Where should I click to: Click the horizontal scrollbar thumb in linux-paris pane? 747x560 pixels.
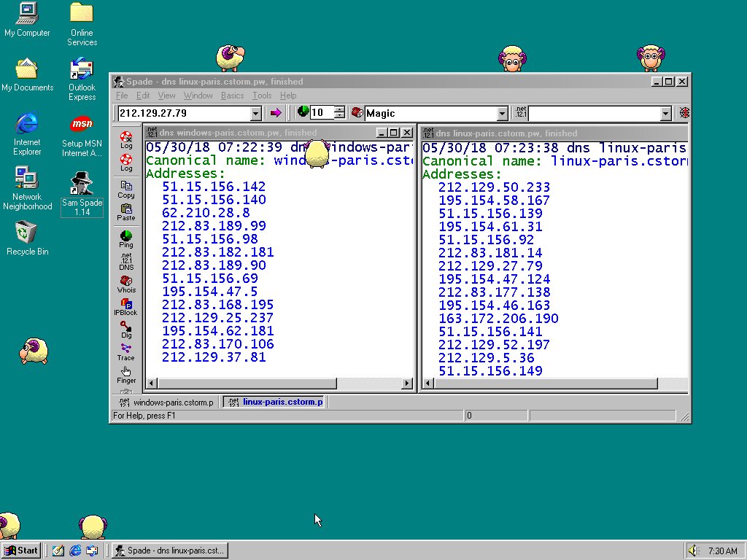pos(546,384)
